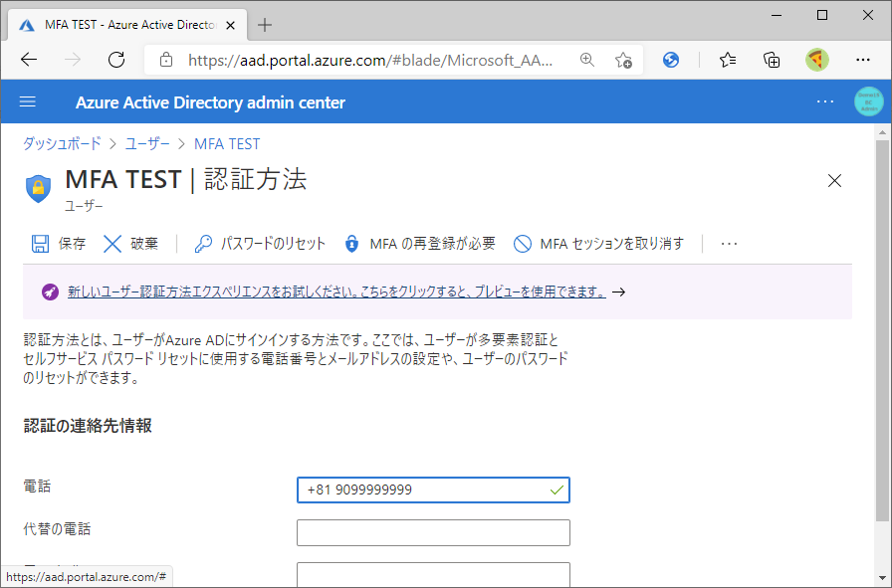Refresh the page using the browser reload icon
The image size is (892, 588).
click(115, 60)
